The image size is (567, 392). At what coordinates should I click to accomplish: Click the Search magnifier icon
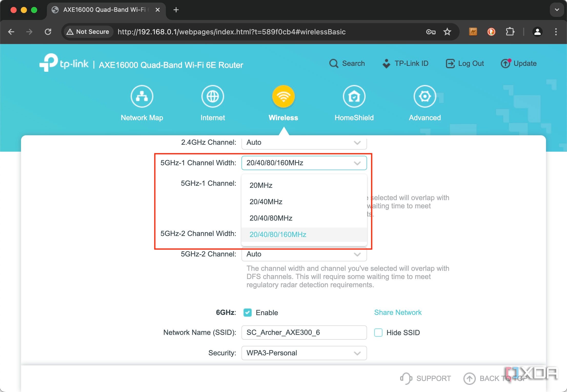[x=334, y=63]
